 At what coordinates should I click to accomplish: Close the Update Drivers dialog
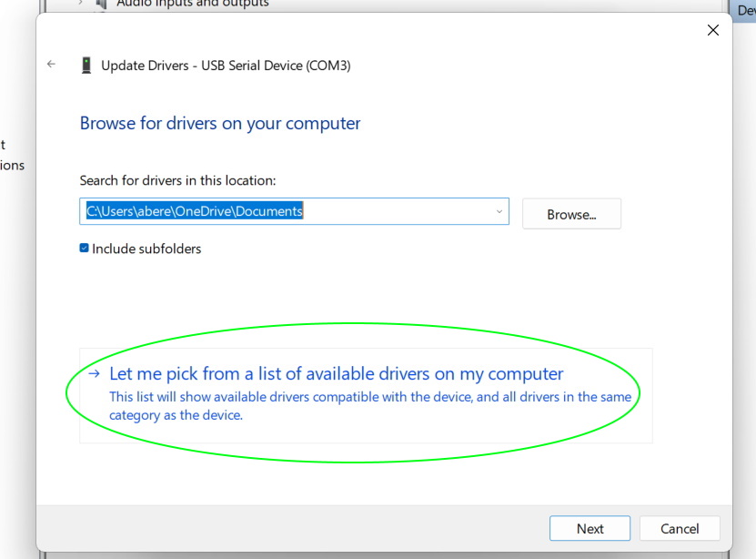(713, 29)
